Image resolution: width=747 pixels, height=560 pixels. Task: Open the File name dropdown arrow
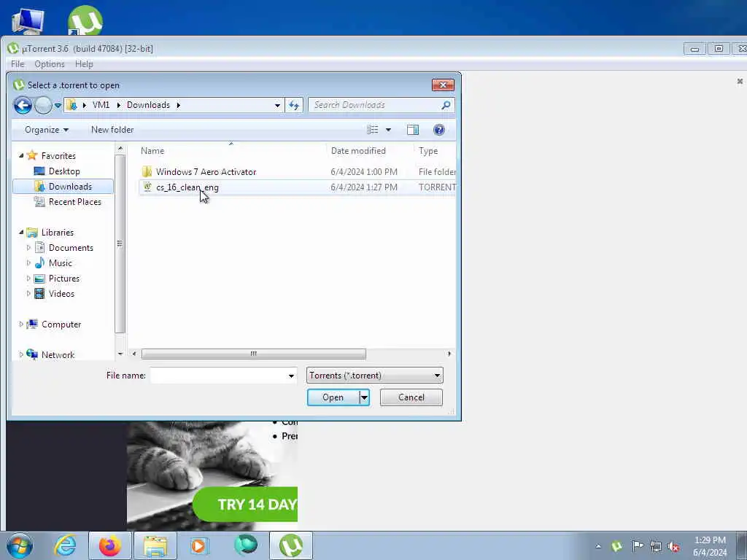pos(291,376)
